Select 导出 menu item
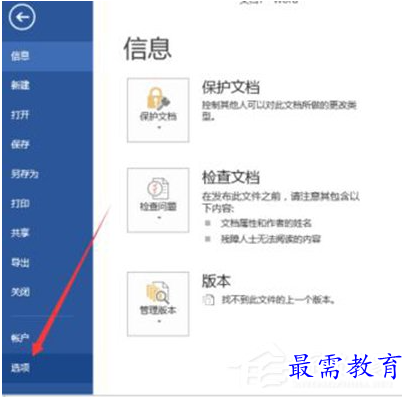Image resolution: width=410 pixels, height=398 pixels. point(47,262)
